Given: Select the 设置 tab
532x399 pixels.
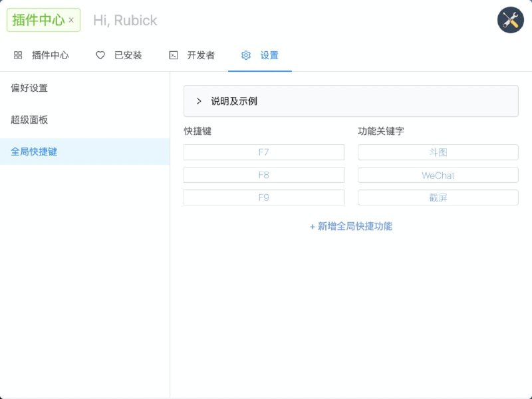Looking at the screenshot, I should (x=260, y=55).
